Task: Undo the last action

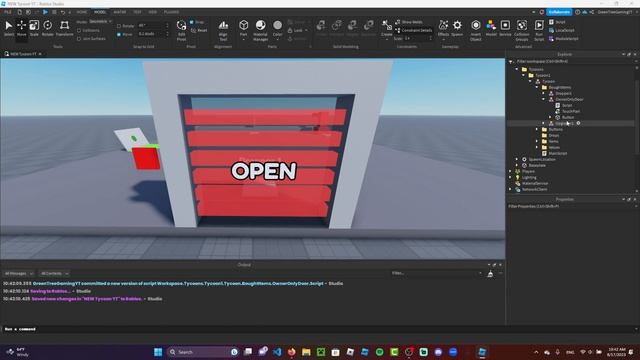Action: (x=63, y=12)
